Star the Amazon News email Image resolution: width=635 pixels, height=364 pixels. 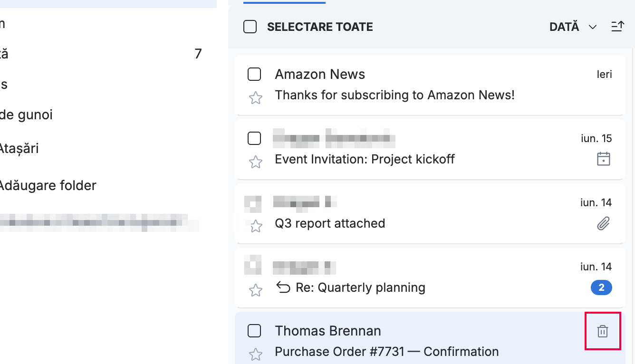(x=256, y=98)
